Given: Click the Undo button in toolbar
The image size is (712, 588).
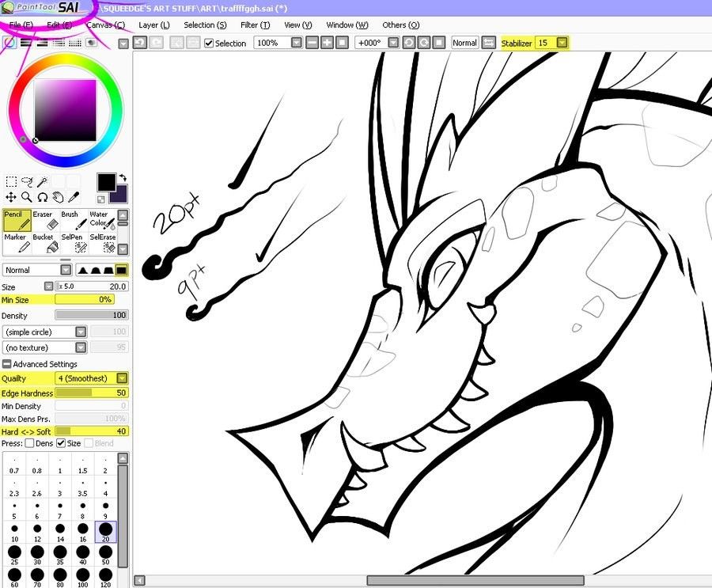Looking at the screenshot, I should [139, 43].
